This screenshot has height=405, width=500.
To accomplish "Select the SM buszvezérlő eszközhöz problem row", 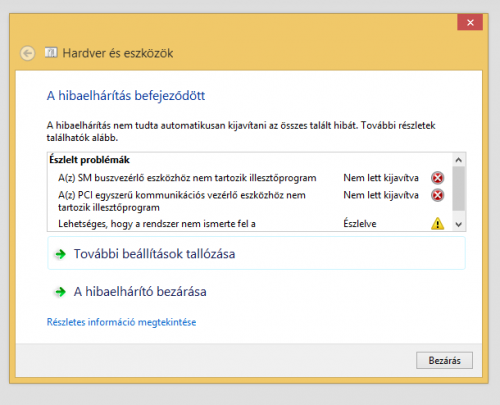I will point(250,178).
